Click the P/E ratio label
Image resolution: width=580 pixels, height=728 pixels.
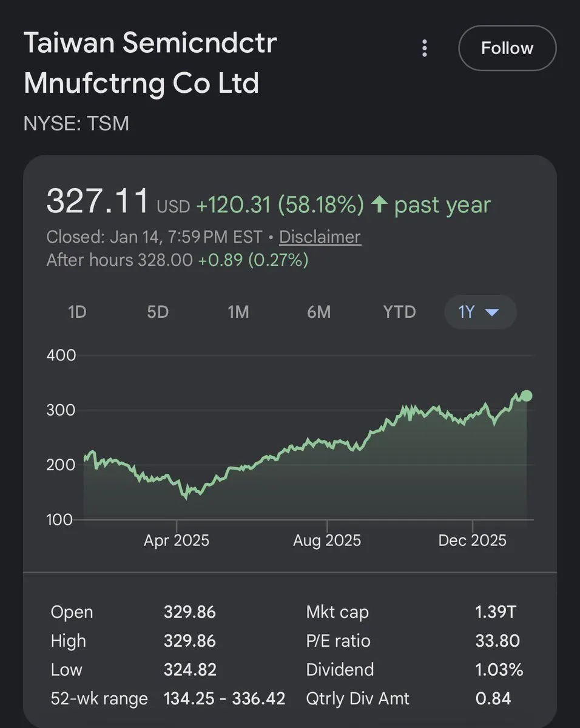click(x=339, y=641)
